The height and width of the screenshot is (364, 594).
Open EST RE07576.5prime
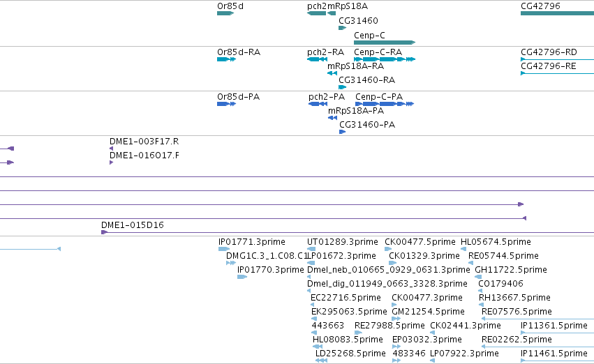click(537, 319)
